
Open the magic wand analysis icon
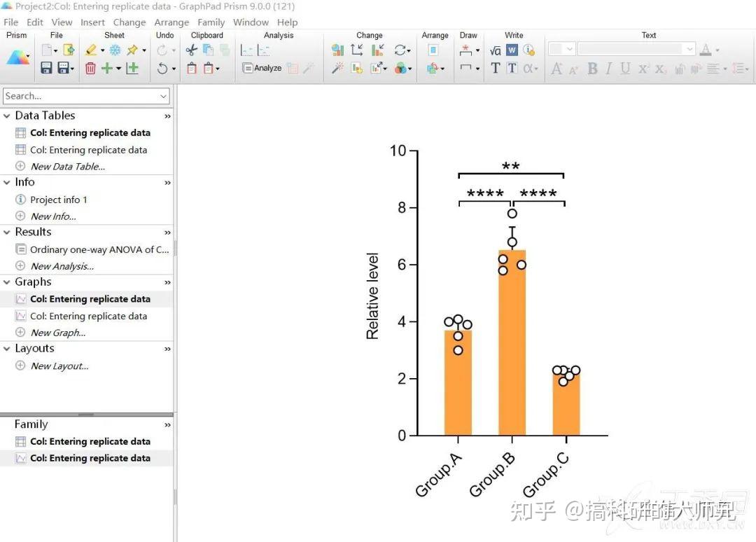337,68
